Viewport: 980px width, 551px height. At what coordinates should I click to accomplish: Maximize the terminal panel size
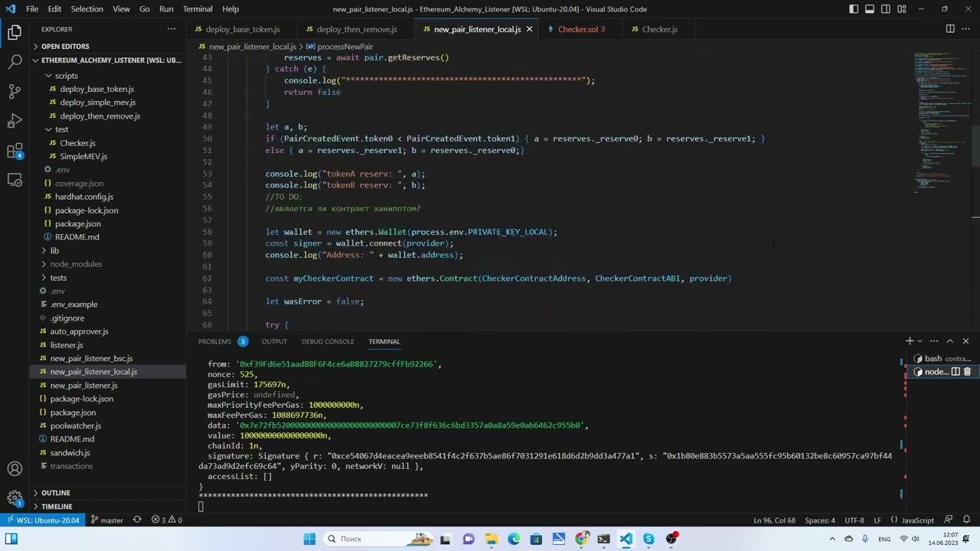[950, 341]
